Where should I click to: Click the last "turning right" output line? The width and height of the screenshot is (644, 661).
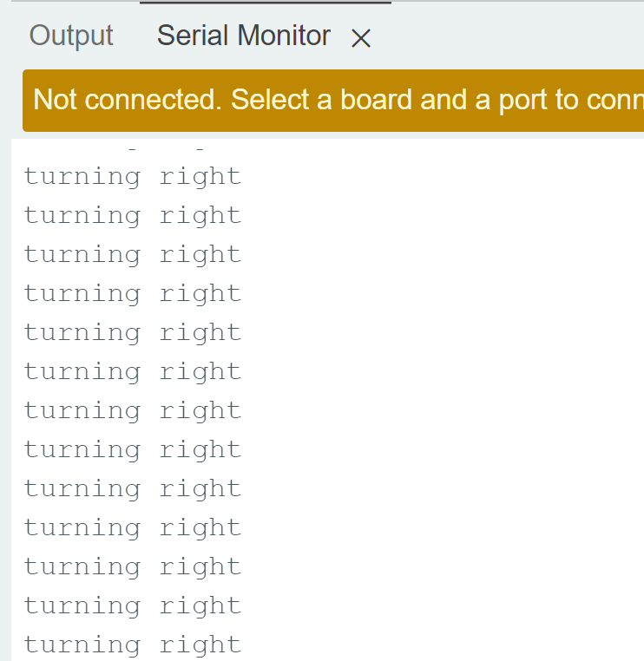pos(132,645)
